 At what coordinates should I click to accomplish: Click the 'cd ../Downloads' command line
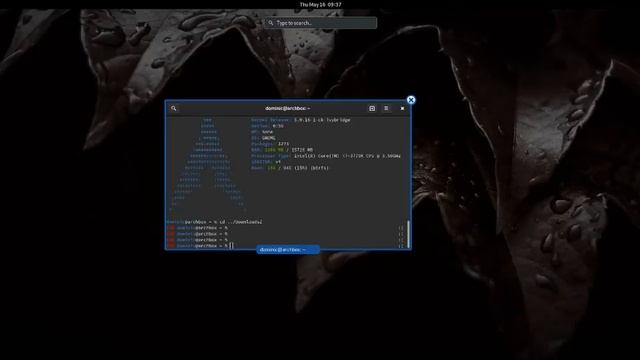tap(214, 222)
